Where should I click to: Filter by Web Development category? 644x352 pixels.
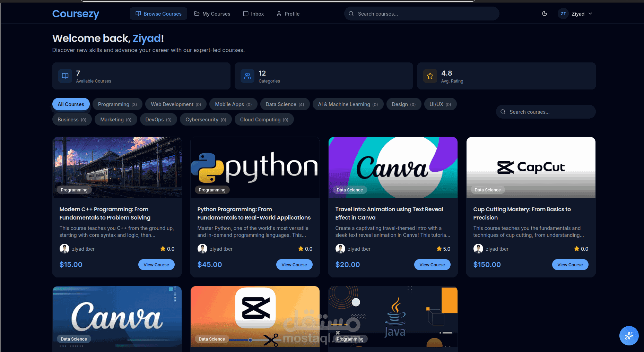coord(176,104)
